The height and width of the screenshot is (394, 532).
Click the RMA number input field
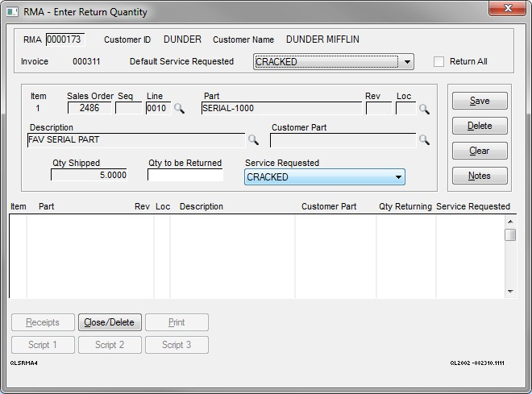pos(65,39)
